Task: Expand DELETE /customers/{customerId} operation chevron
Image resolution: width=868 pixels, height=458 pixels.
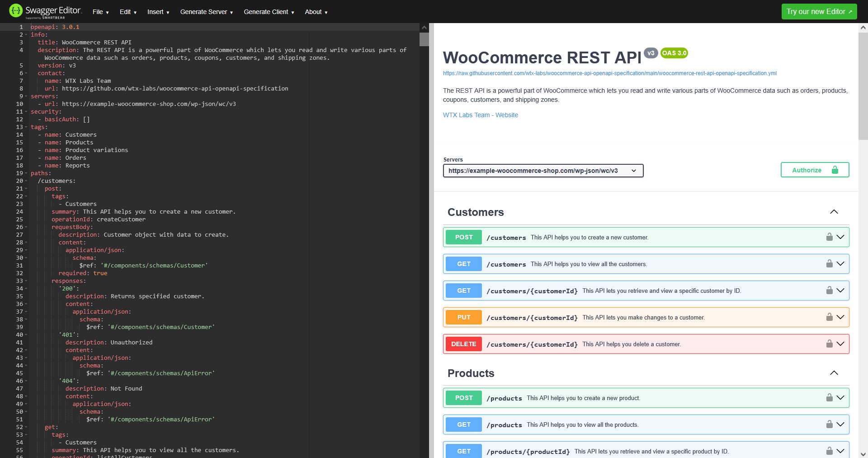Action: click(840, 343)
